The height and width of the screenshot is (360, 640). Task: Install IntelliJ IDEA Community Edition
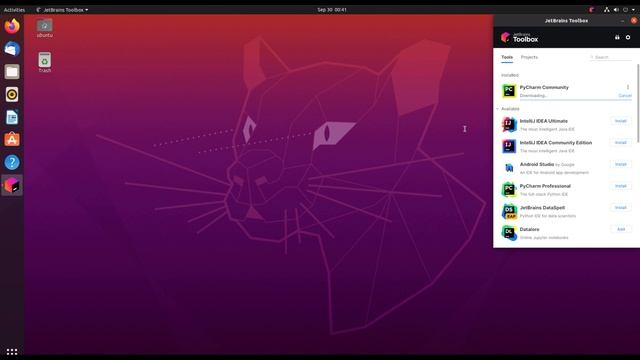point(621,142)
